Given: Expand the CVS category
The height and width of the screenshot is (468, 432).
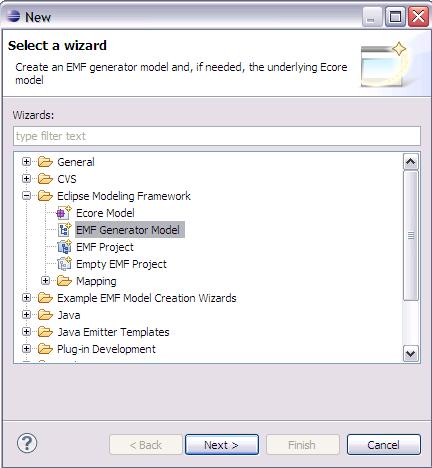Looking at the screenshot, I should point(26,179).
